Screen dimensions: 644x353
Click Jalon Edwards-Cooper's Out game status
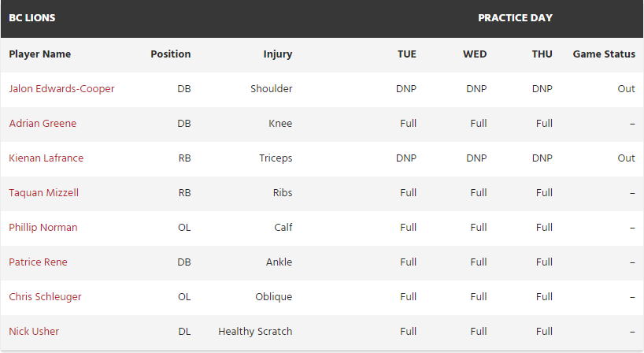(626, 89)
